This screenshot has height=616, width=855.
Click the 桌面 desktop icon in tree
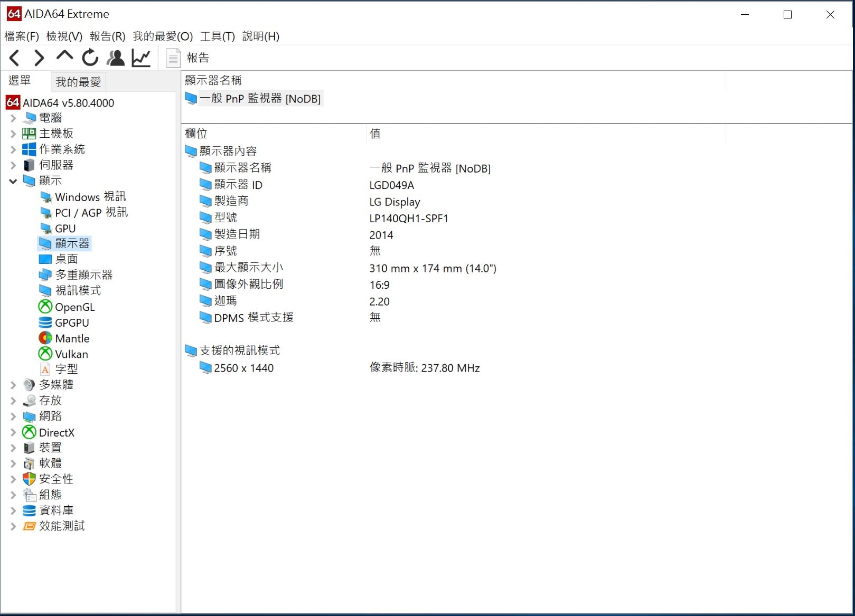[x=45, y=259]
